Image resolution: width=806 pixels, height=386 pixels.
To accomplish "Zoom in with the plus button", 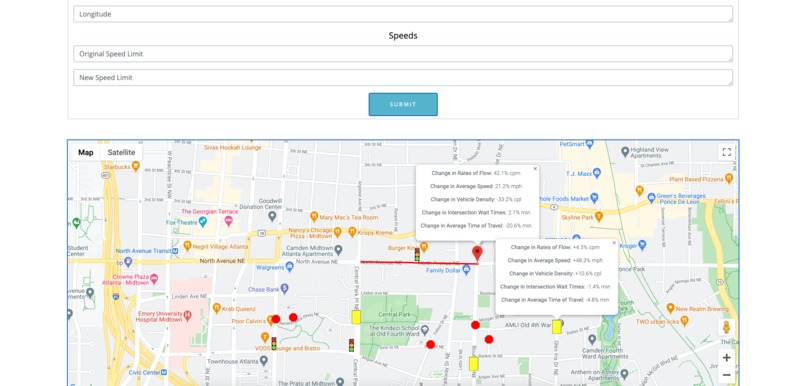I will [726, 358].
